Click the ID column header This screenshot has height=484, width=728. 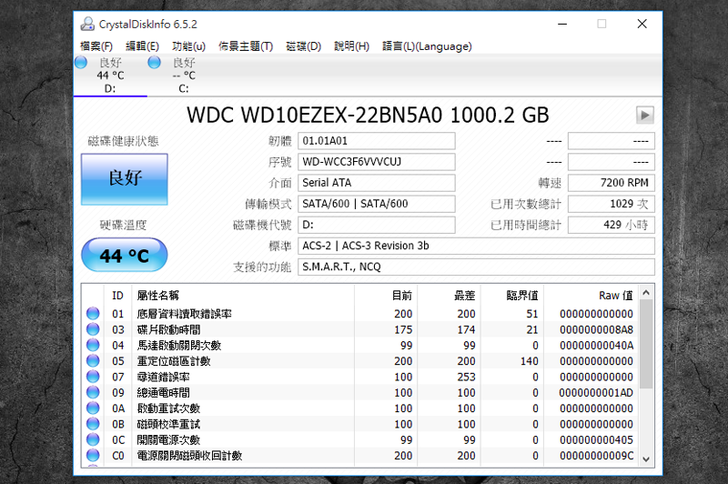click(118, 295)
